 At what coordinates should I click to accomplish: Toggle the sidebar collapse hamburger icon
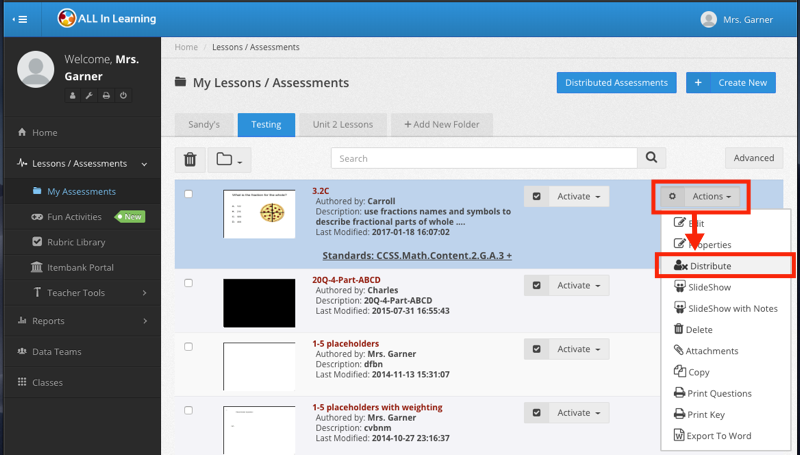coord(21,18)
